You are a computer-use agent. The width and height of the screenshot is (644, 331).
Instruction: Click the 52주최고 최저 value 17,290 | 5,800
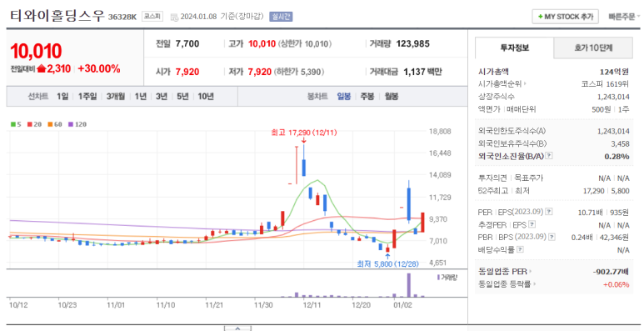tap(607, 191)
